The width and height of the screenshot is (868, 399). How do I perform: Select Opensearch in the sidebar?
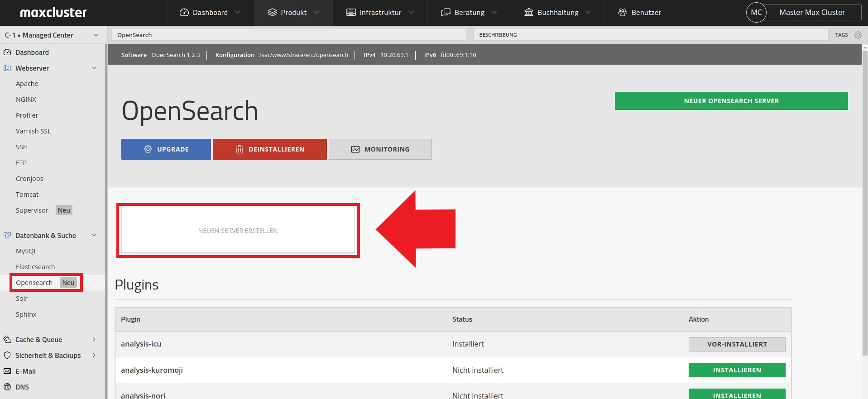point(34,283)
